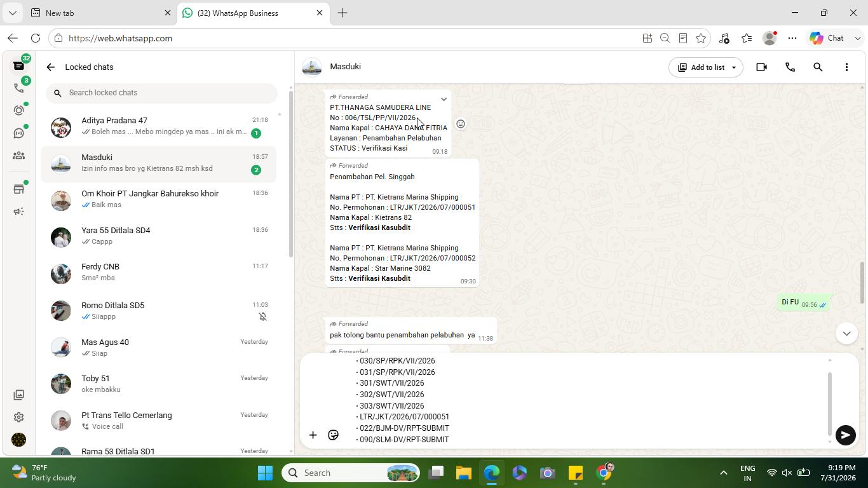Click the conversation vertical scrollbar
Image resolution: width=868 pixels, height=488 pixels.
[x=862, y=283]
